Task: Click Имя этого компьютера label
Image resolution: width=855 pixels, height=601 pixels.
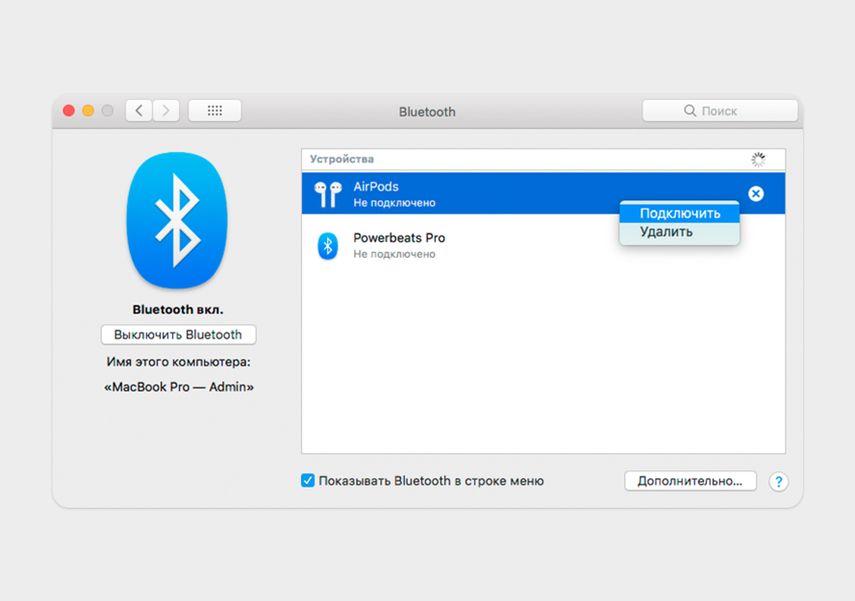Action: (178, 362)
